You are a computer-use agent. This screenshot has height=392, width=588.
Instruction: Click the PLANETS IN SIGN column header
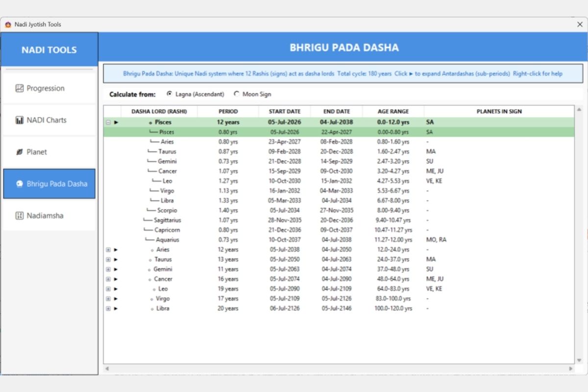[499, 111]
